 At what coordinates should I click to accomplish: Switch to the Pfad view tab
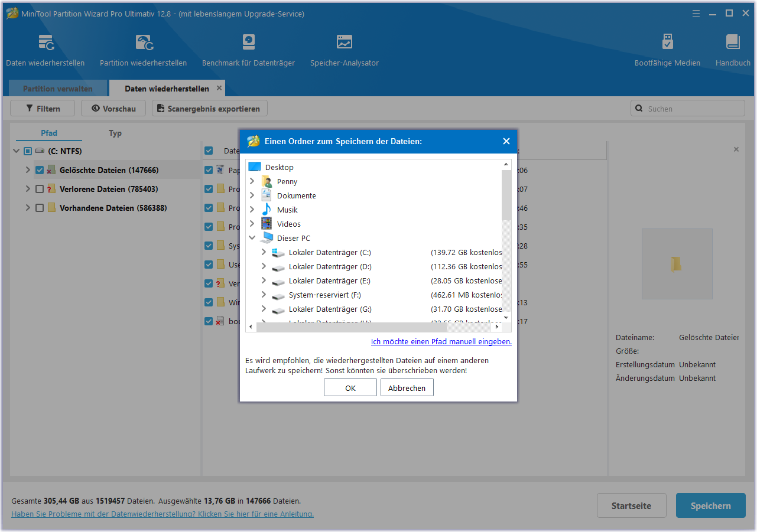click(49, 133)
